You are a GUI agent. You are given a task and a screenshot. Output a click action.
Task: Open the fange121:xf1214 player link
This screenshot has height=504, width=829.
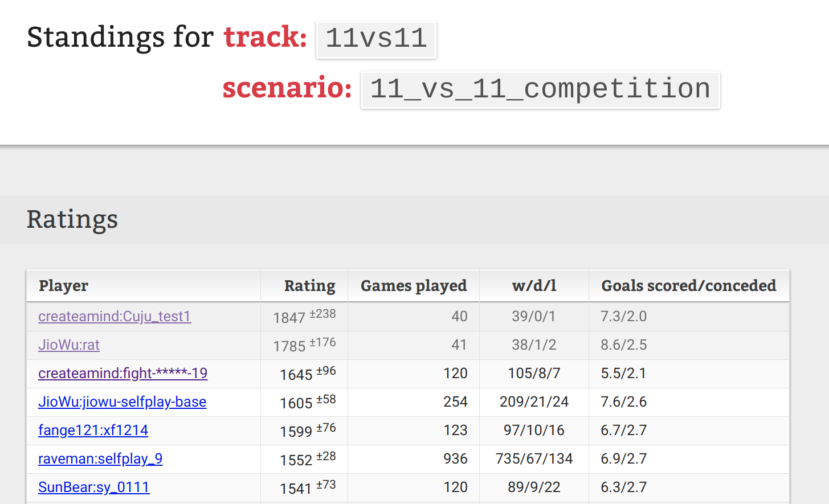93,431
